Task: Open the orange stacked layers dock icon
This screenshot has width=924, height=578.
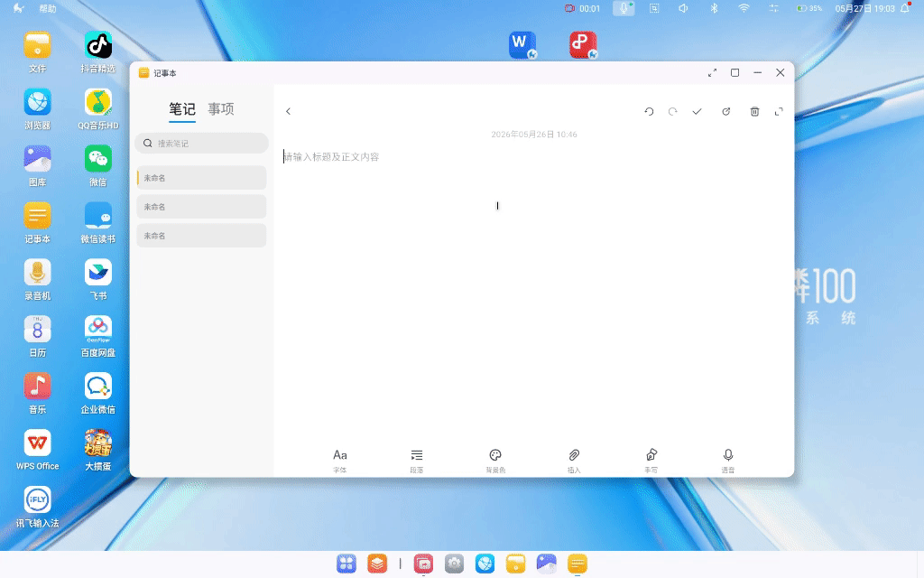Action: coord(377,564)
